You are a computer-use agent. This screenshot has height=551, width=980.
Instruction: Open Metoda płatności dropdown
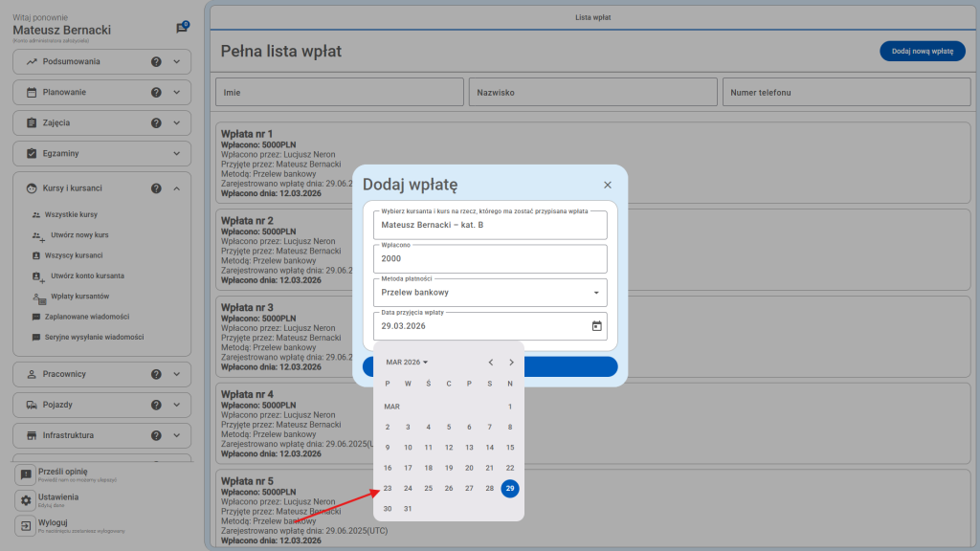click(x=490, y=293)
